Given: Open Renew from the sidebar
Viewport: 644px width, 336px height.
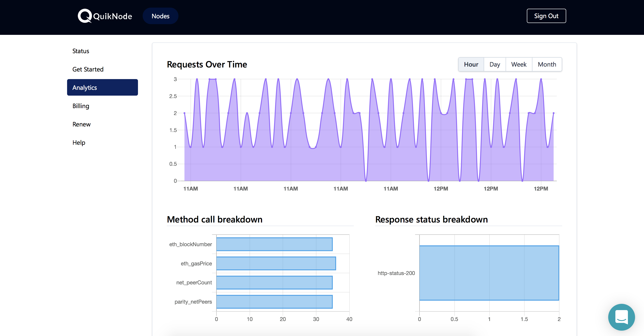Looking at the screenshot, I should coord(81,124).
